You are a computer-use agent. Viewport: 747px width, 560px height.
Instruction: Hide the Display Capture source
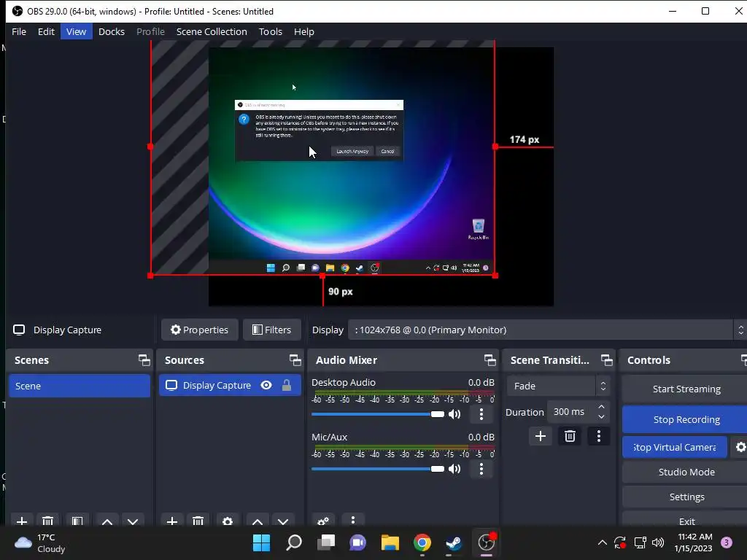click(x=266, y=385)
